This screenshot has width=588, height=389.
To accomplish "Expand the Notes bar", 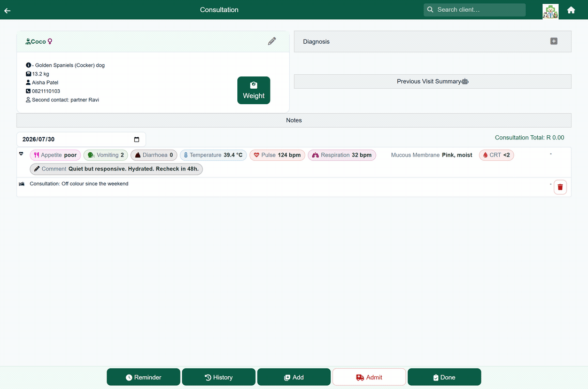I will (x=293, y=120).
